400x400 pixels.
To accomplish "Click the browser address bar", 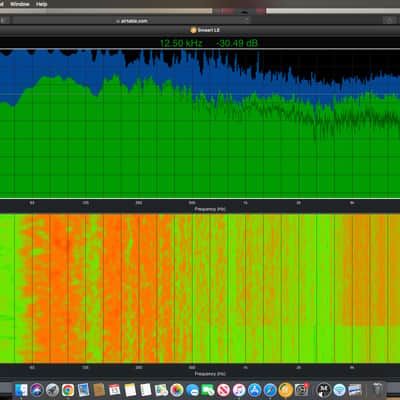I will coord(132,20).
